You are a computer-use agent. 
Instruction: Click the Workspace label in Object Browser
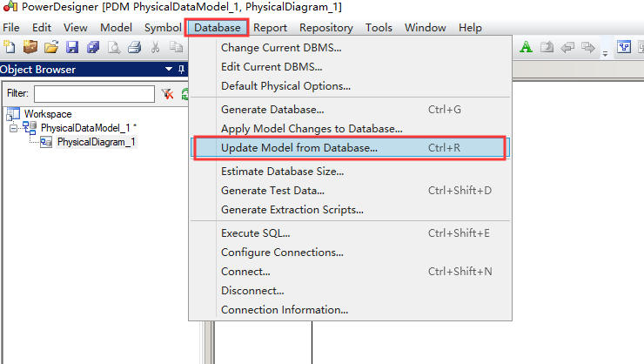point(48,114)
